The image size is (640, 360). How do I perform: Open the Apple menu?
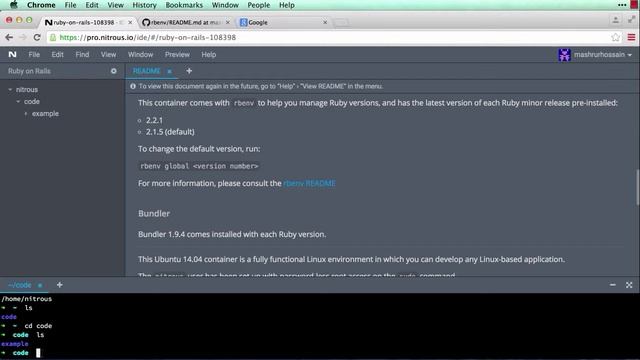tap(13, 5)
